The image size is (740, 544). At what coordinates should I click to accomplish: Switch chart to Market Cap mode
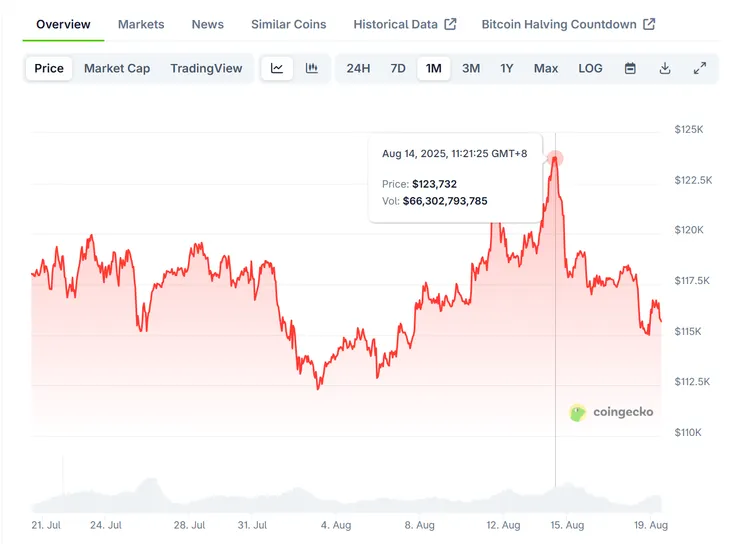click(x=117, y=68)
